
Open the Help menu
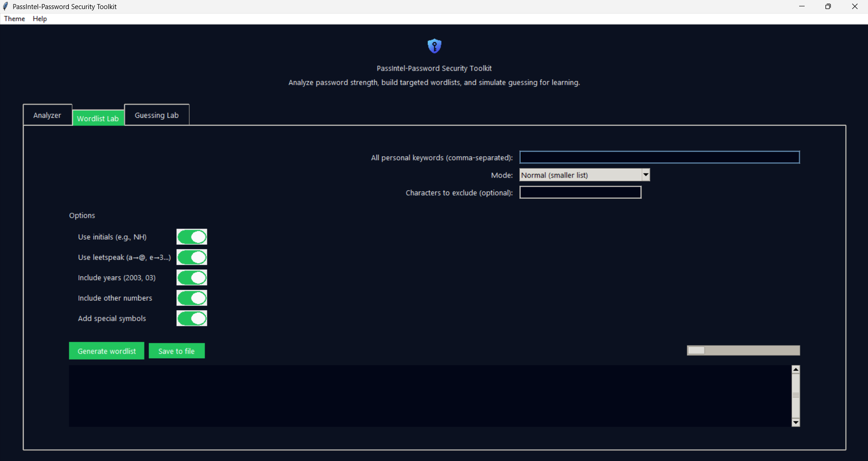(39, 19)
